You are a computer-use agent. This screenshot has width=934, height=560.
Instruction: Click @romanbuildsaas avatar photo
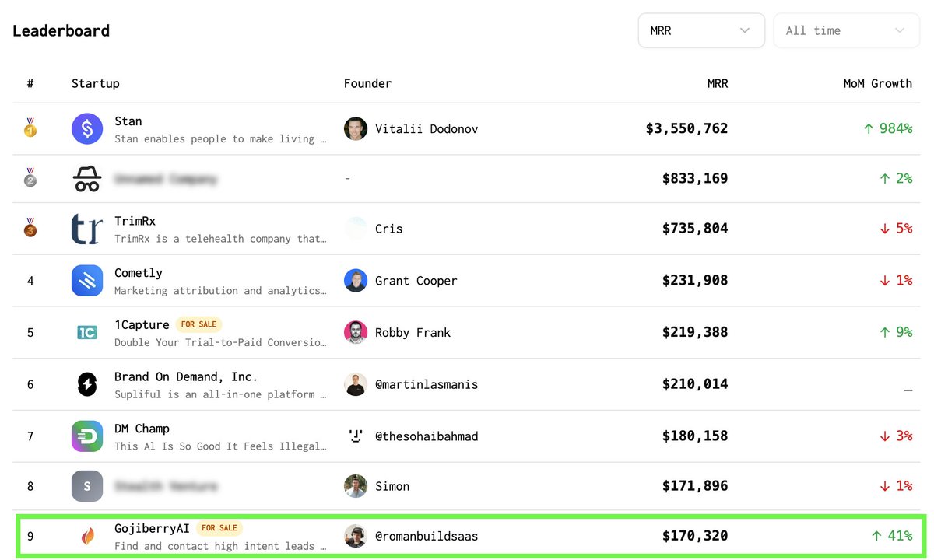point(356,536)
